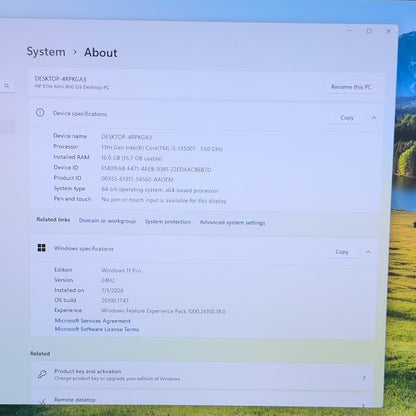Click the key icon for product activation
The width and height of the screenshot is (416, 416).
pyautogui.click(x=42, y=374)
